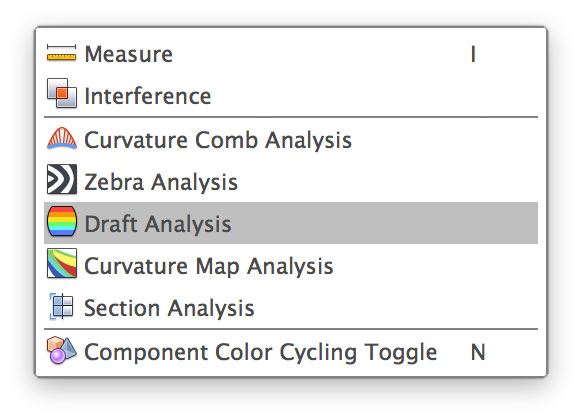Click the N shortcut for Color Cycling
582x420 pixels.
coord(478,352)
